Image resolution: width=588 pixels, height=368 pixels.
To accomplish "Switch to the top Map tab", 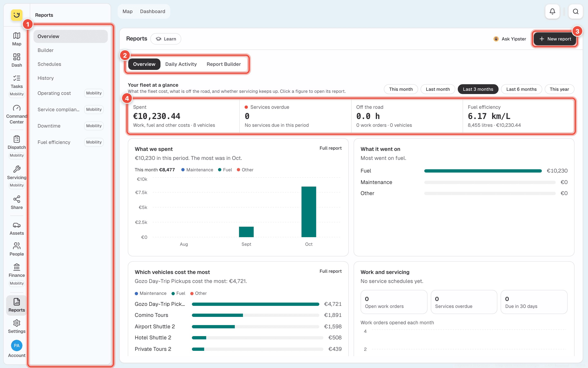I will tap(127, 11).
